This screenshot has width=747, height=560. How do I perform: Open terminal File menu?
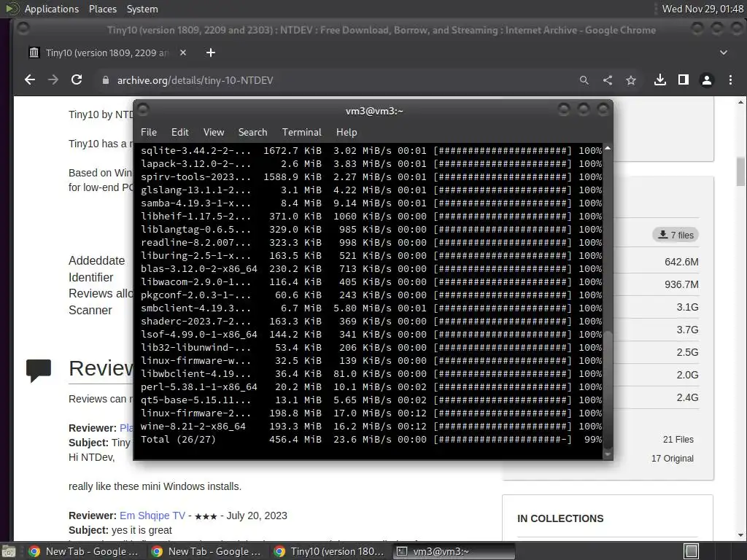[149, 132]
